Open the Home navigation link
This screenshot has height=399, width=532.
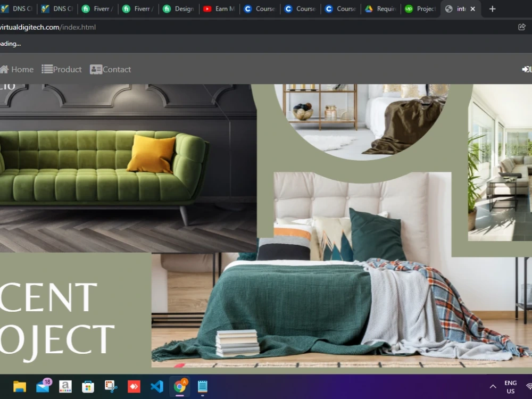[16, 69]
